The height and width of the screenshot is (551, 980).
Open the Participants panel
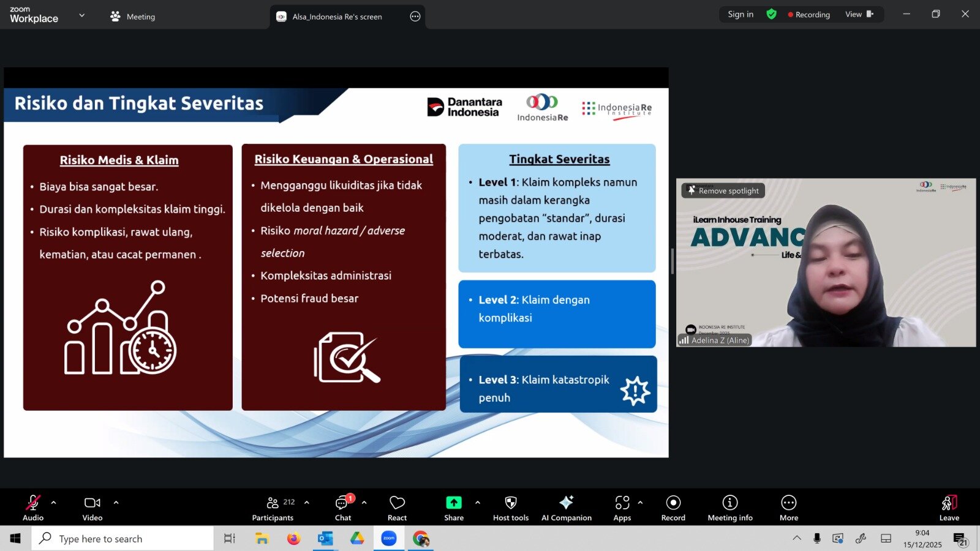(x=273, y=508)
